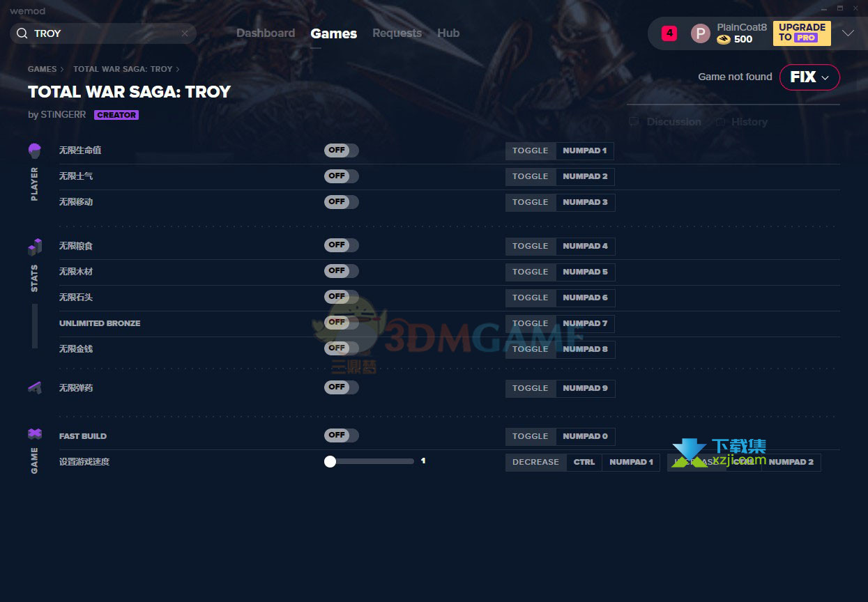Click CTRL key box after DECREASE
The height and width of the screenshot is (602, 868).
584,463
